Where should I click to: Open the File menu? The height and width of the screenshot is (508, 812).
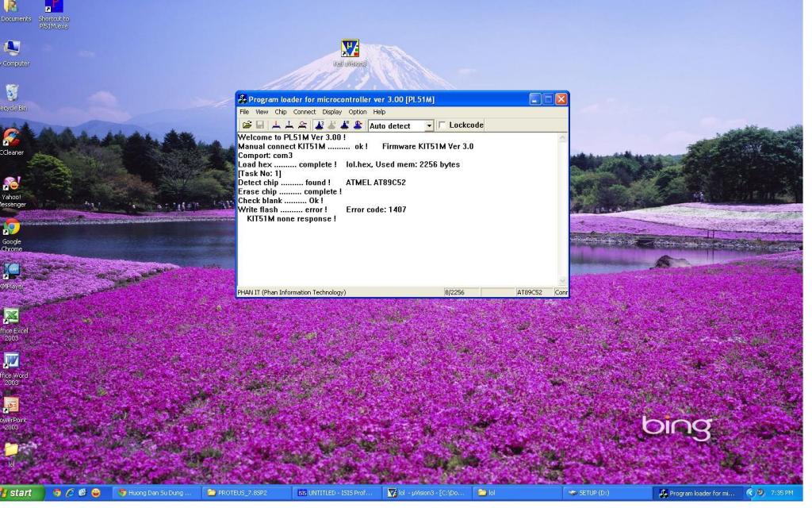(244, 112)
